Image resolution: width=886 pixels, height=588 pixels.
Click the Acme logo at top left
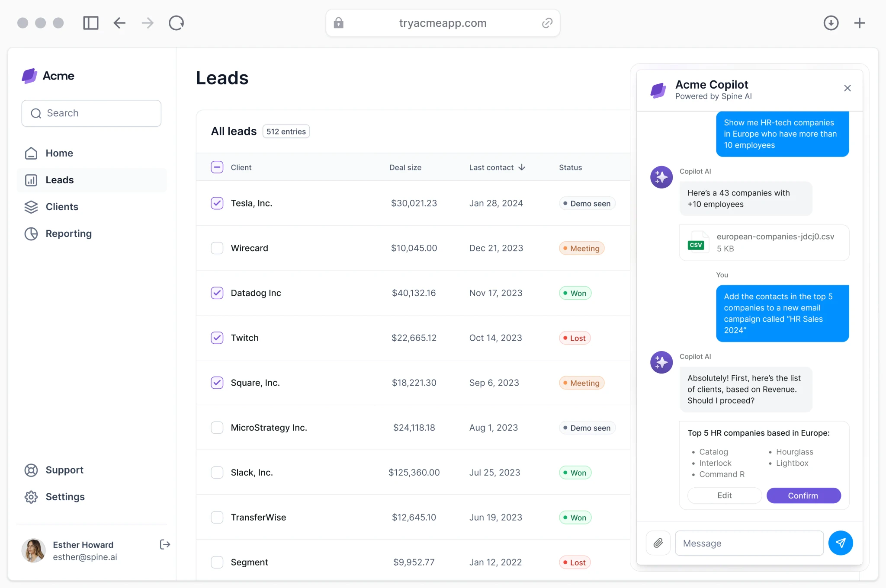point(29,76)
